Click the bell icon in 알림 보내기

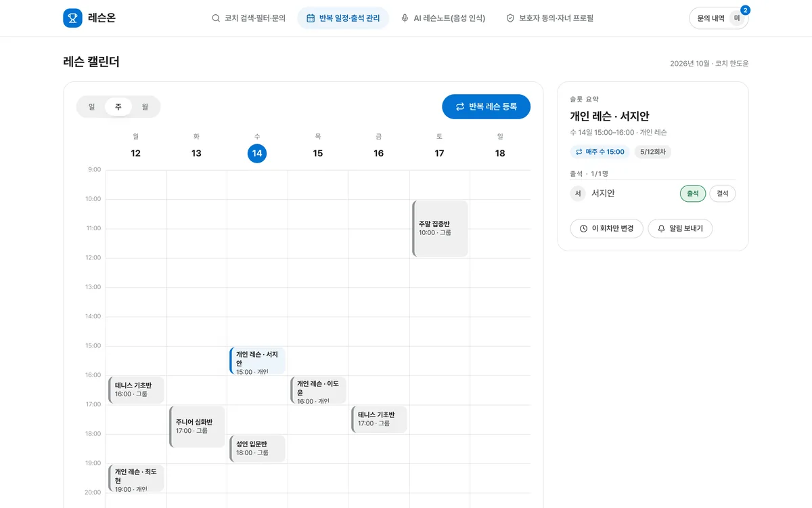(x=661, y=229)
